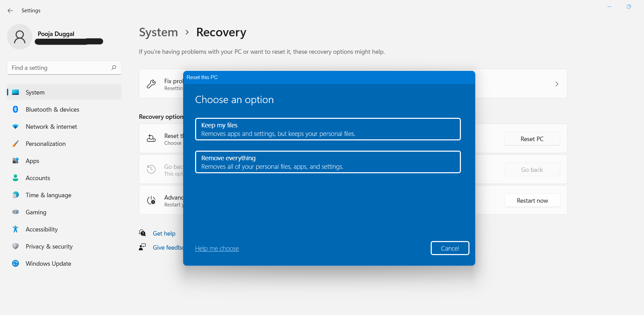644x315 pixels.
Task: Click the Accounts person icon
Action: (x=15, y=178)
